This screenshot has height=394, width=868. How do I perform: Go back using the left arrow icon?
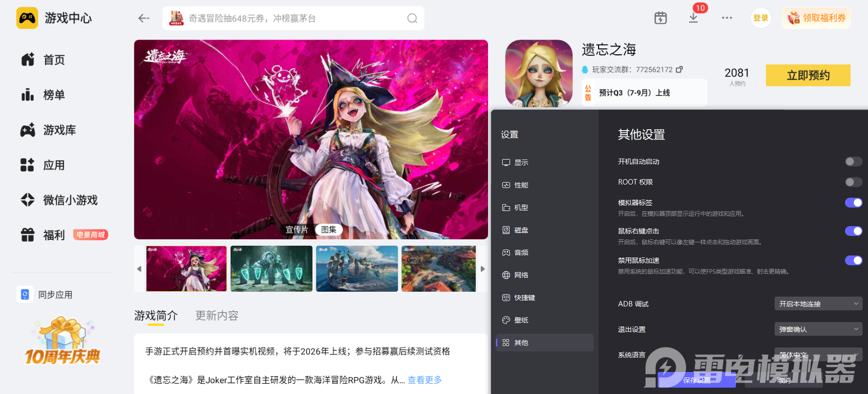click(x=143, y=18)
